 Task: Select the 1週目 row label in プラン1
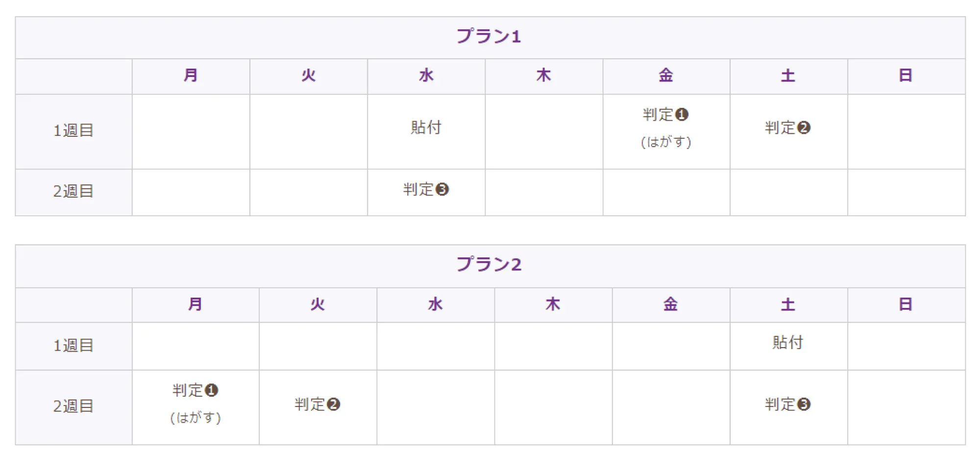pyautogui.click(x=73, y=130)
